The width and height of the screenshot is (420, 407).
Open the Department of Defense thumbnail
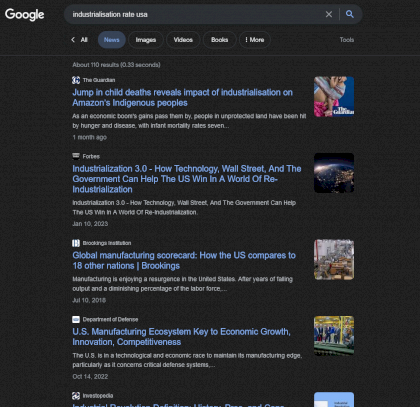(x=334, y=336)
